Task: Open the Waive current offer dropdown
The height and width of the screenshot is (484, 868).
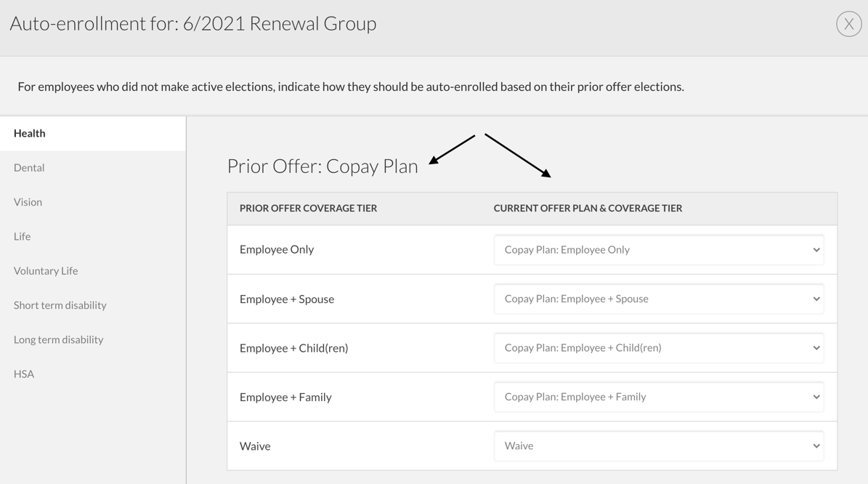Action: coord(659,445)
